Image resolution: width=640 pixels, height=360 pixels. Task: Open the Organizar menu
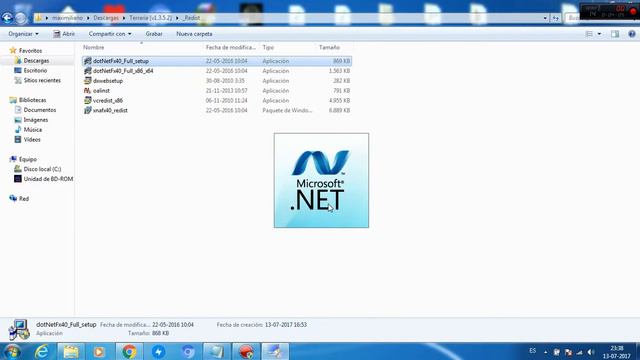tap(23, 34)
